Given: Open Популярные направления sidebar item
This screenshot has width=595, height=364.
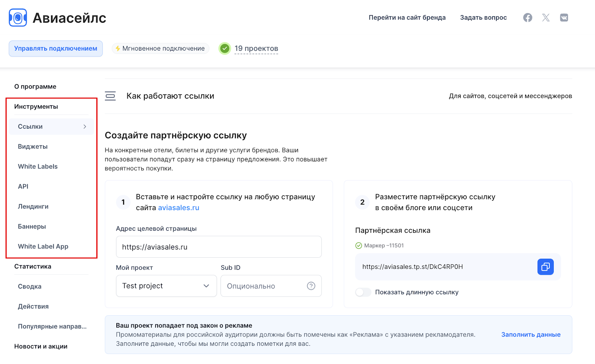Looking at the screenshot, I should tap(52, 326).
